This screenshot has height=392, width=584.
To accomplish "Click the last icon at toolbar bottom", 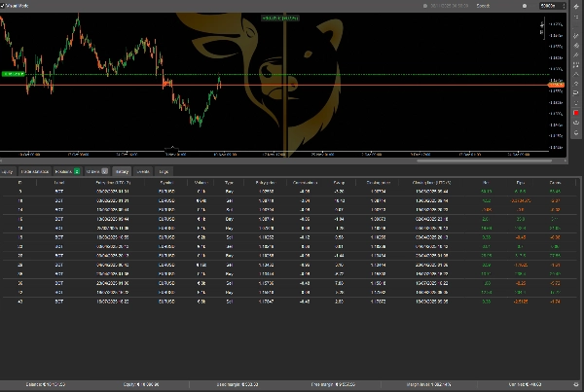I will (576, 132).
